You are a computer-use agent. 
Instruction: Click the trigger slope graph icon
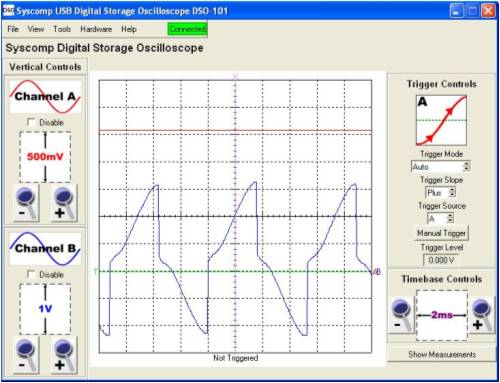(x=441, y=120)
